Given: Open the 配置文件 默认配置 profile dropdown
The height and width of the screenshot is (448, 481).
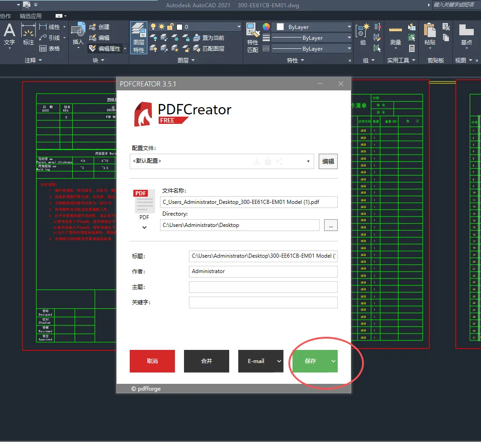Looking at the screenshot, I should coord(308,161).
